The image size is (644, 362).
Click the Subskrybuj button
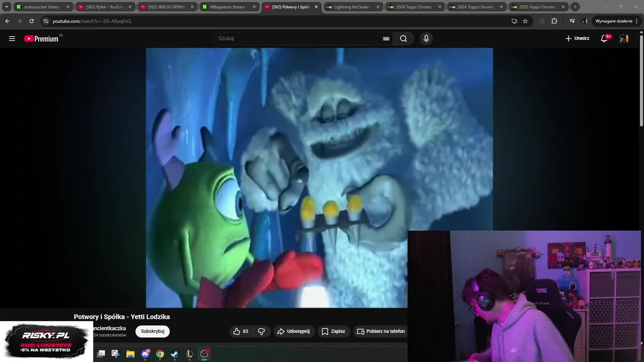point(152,331)
